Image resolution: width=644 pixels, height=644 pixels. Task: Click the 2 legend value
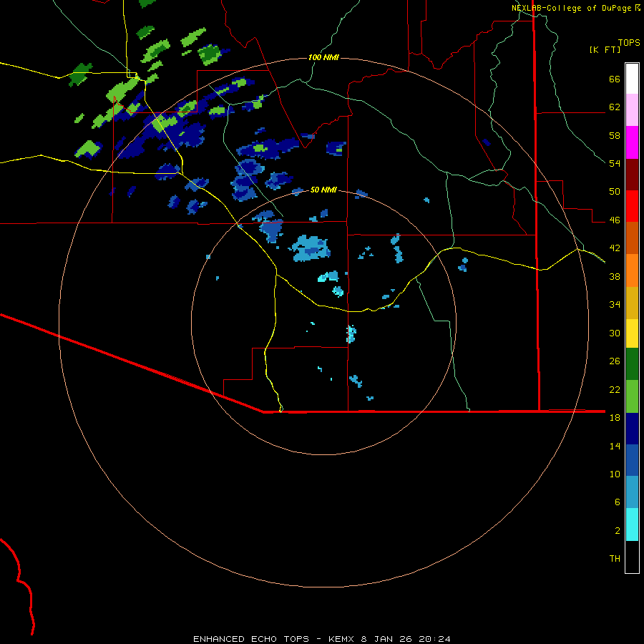point(618,531)
